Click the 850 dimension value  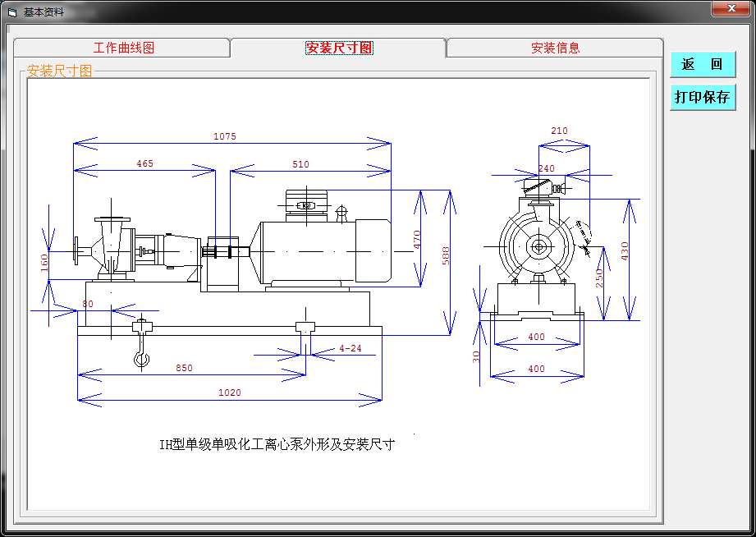184,368
